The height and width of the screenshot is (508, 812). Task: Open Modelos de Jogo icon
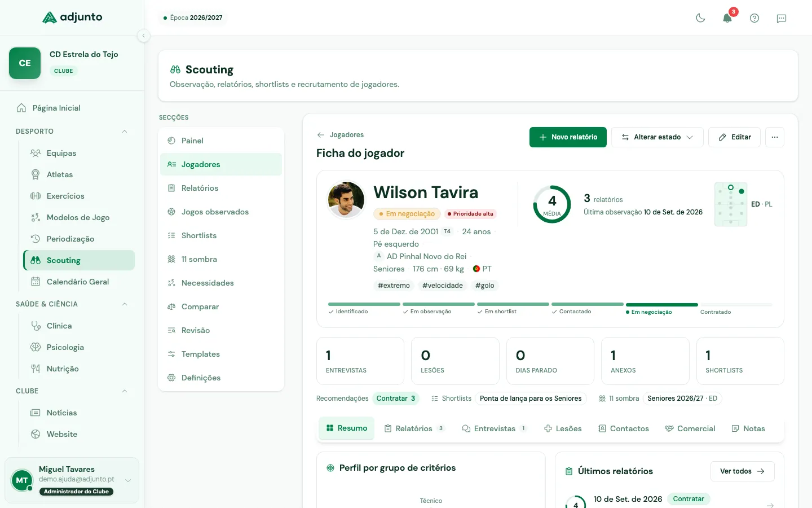click(36, 217)
